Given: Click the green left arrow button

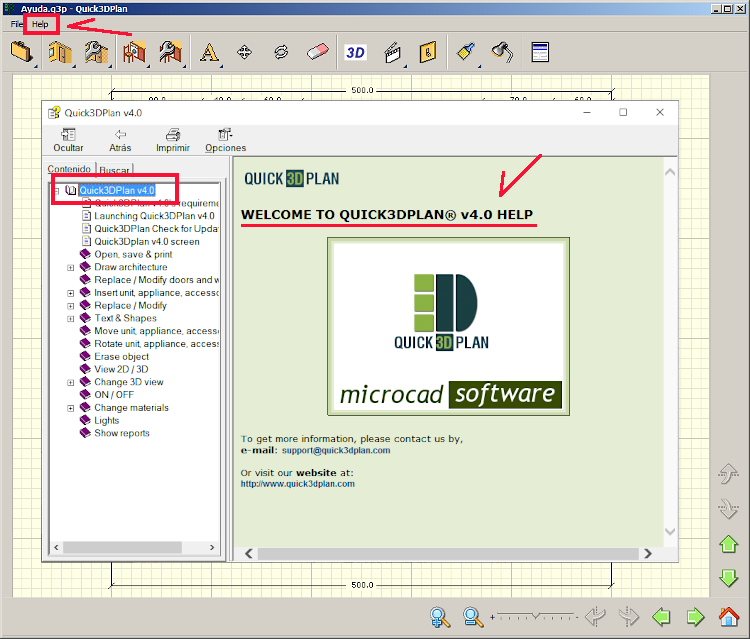Looking at the screenshot, I should (662, 617).
